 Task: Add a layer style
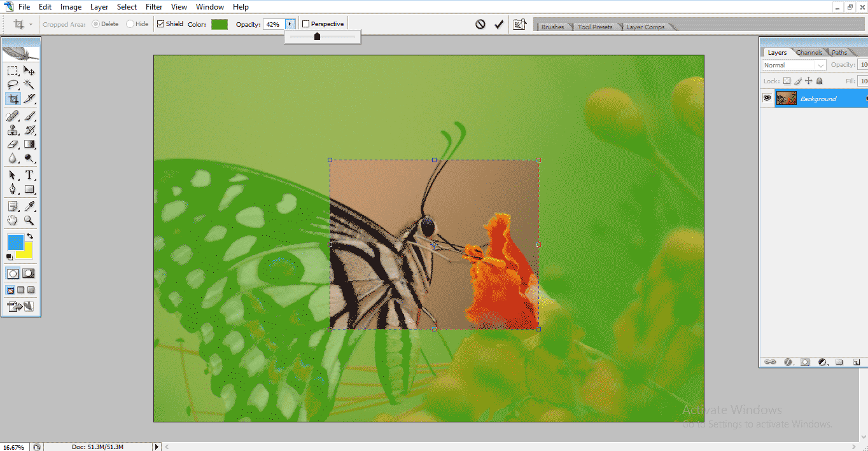pyautogui.click(x=788, y=362)
